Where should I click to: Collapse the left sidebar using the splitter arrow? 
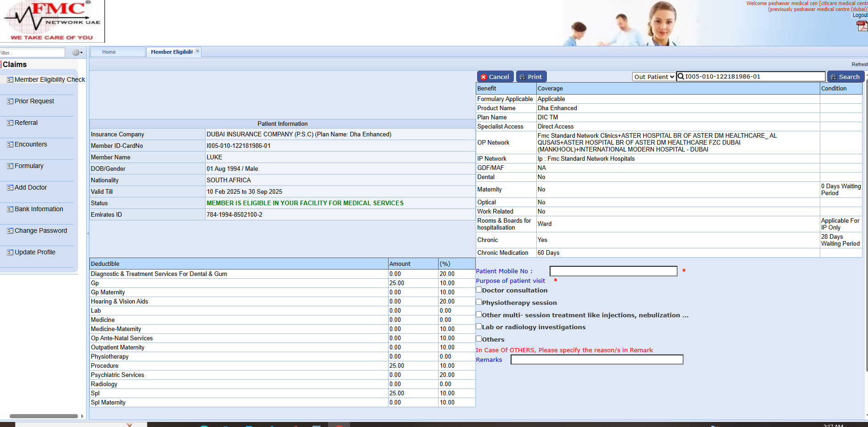tap(88, 233)
